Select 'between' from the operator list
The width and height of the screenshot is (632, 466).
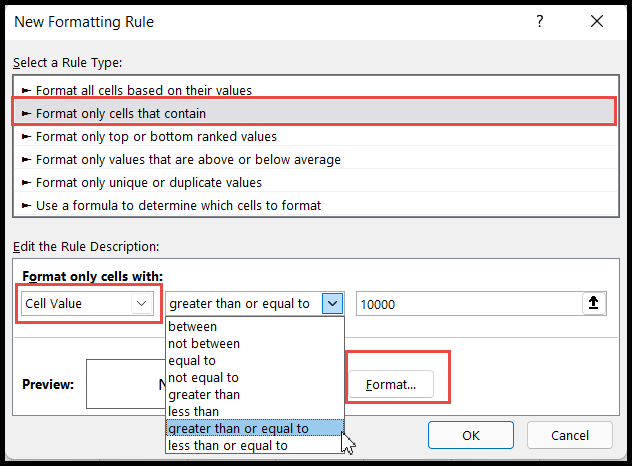coord(193,326)
